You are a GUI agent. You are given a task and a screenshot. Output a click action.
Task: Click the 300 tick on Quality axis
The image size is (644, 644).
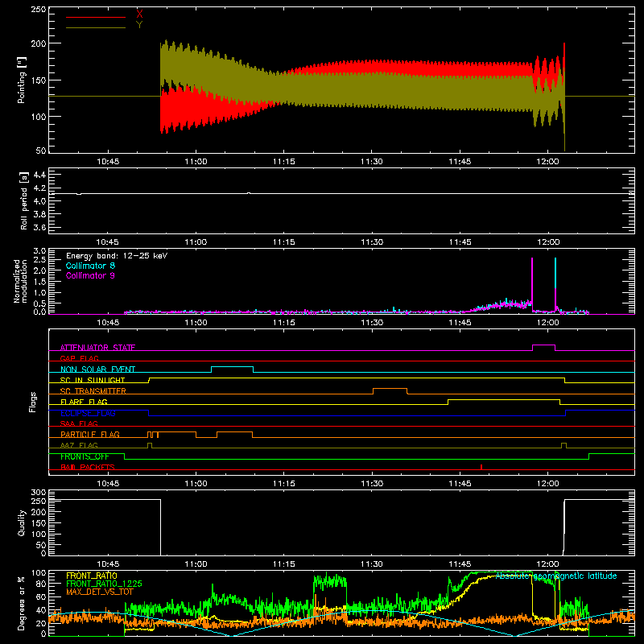[x=39, y=492]
